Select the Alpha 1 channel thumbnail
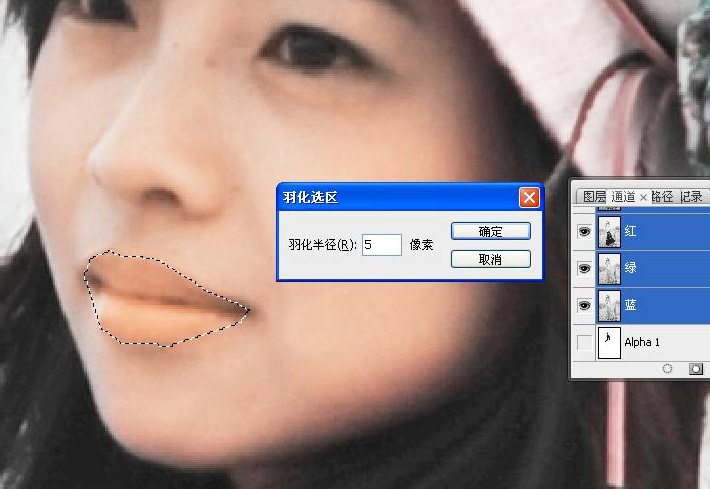The image size is (710, 489). [x=609, y=343]
